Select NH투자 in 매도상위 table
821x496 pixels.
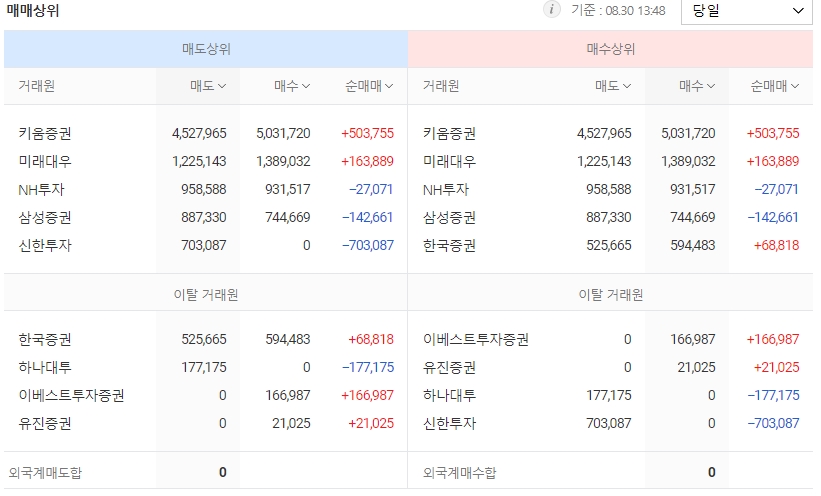pos(41,190)
